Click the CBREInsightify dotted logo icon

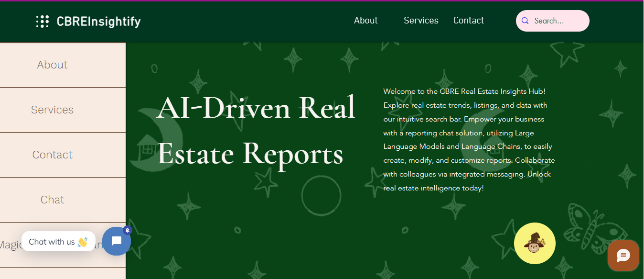(x=43, y=21)
